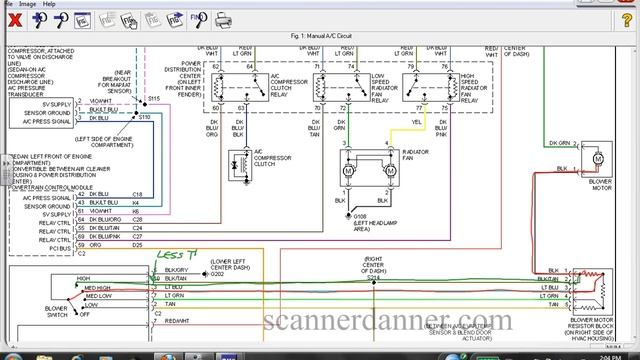
Task: Select the Low Speed Radiator Fan Relay label
Action: pyautogui.click(x=384, y=88)
